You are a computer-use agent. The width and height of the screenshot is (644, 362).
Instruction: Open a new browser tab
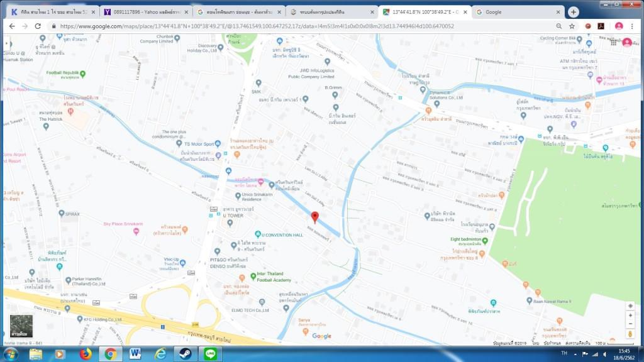tap(574, 13)
